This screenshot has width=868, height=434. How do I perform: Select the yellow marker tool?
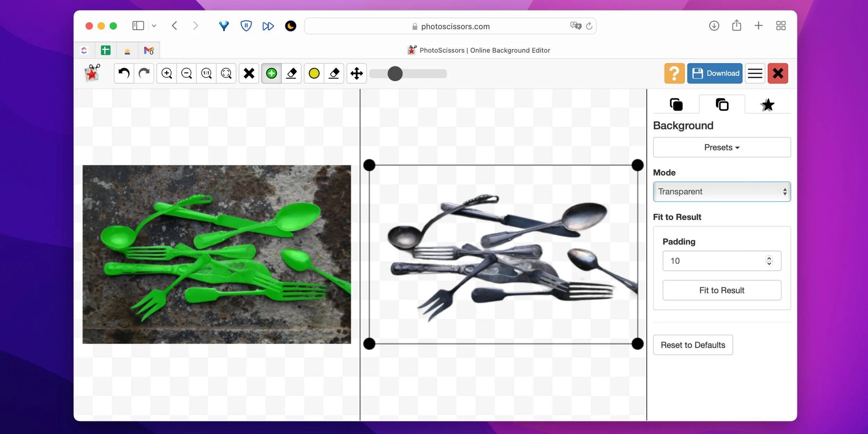click(x=314, y=73)
